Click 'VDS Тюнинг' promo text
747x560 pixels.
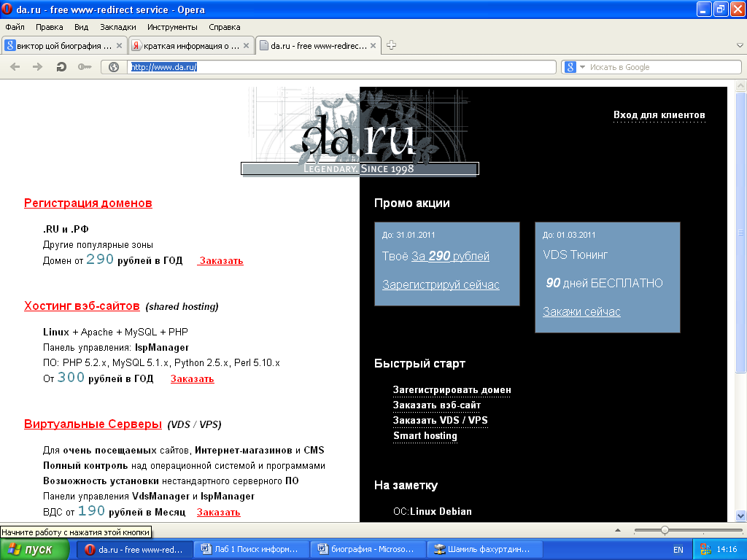(x=575, y=255)
